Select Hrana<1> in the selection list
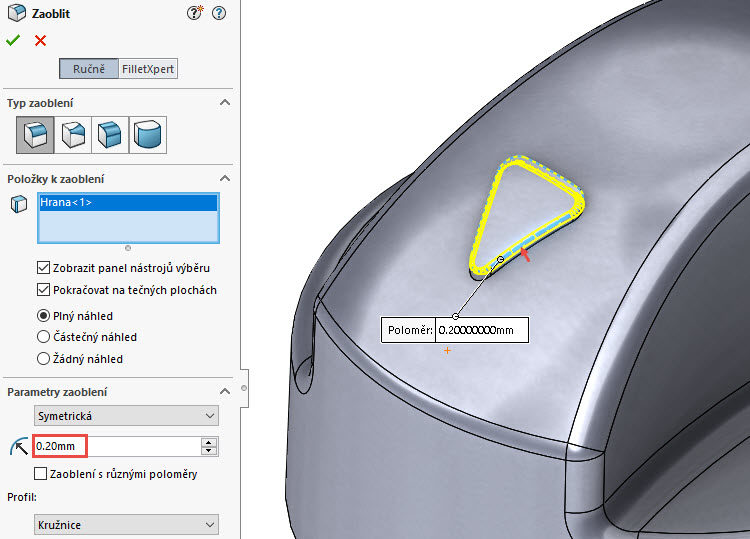This screenshot has height=539, width=750. tap(128, 202)
